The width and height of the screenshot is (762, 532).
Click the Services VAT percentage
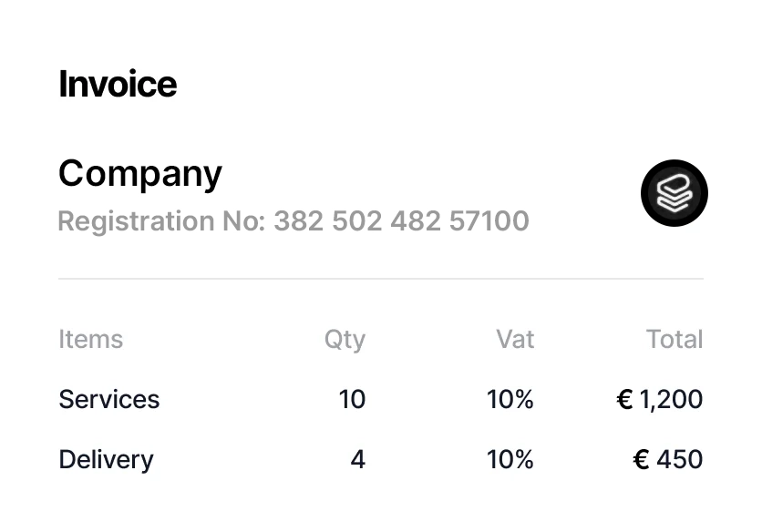click(x=510, y=399)
